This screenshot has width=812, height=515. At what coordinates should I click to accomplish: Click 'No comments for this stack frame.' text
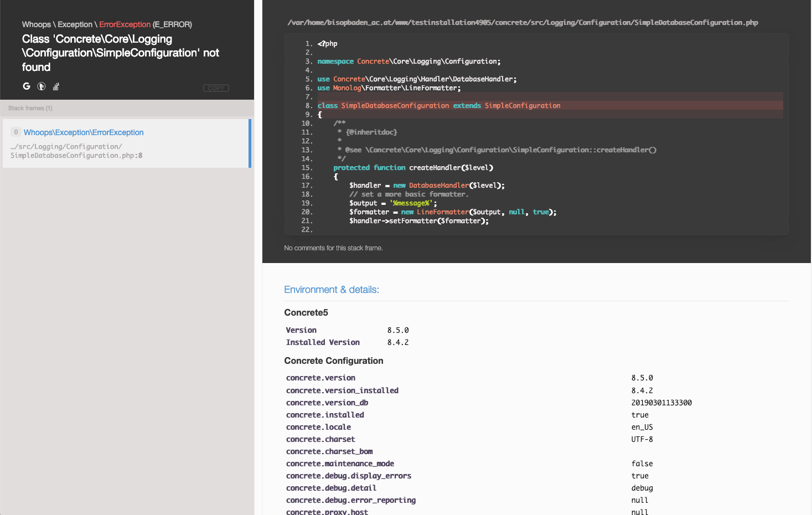click(333, 248)
